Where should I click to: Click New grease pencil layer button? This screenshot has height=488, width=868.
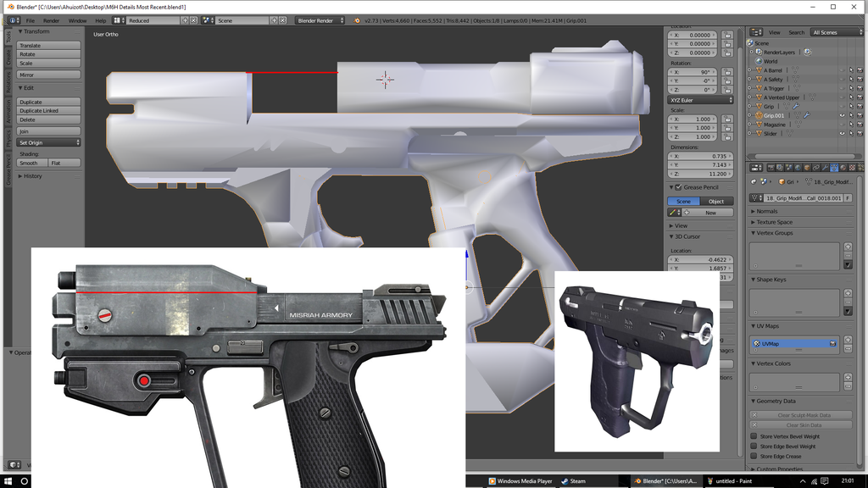(706, 213)
